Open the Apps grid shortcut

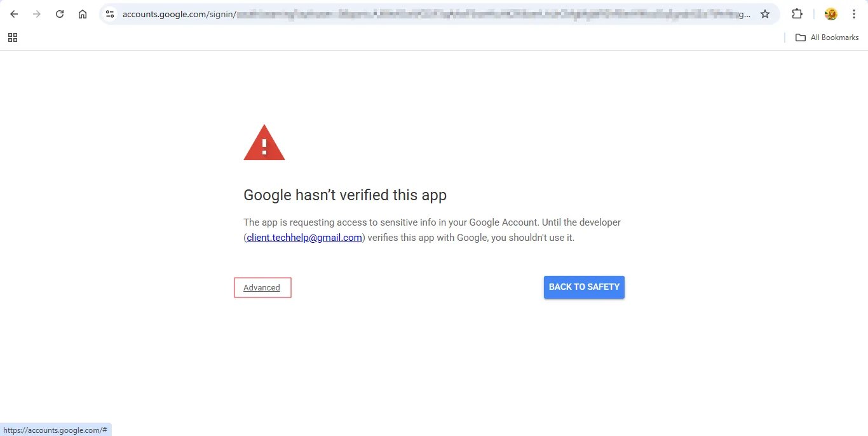click(x=13, y=37)
